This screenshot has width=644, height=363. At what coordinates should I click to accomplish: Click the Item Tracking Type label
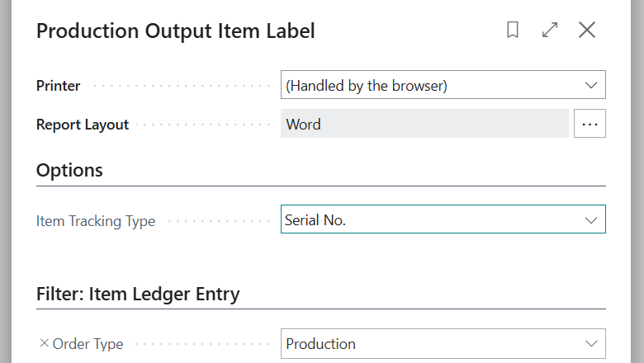click(96, 221)
